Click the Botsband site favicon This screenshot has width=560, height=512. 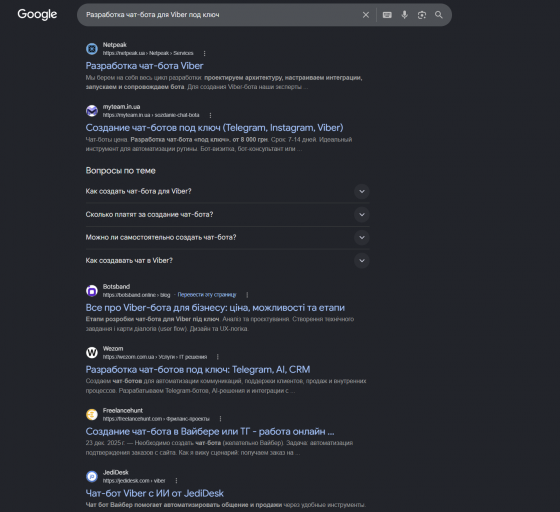coord(92,291)
